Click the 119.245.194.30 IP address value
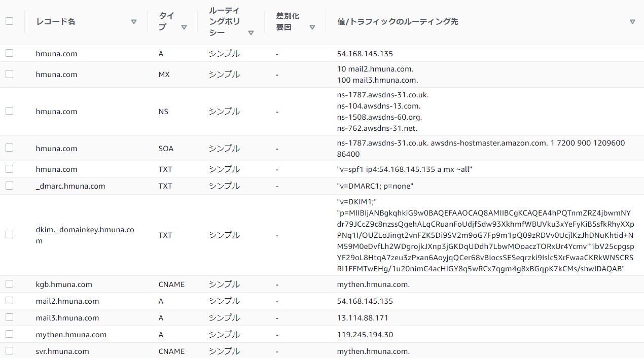The height and width of the screenshot is (358, 644). point(365,335)
